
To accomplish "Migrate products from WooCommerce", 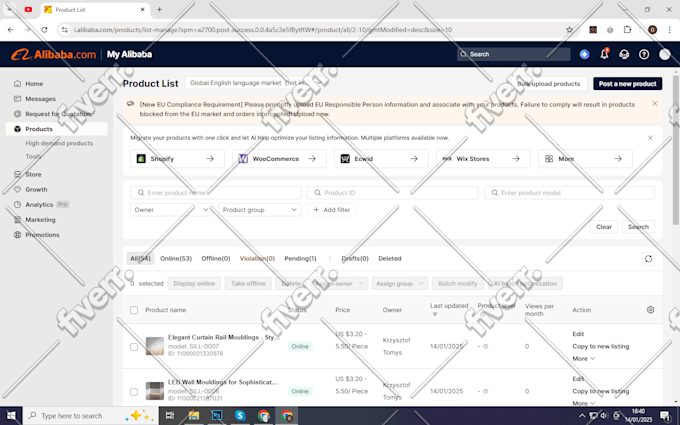I will click(x=279, y=159).
